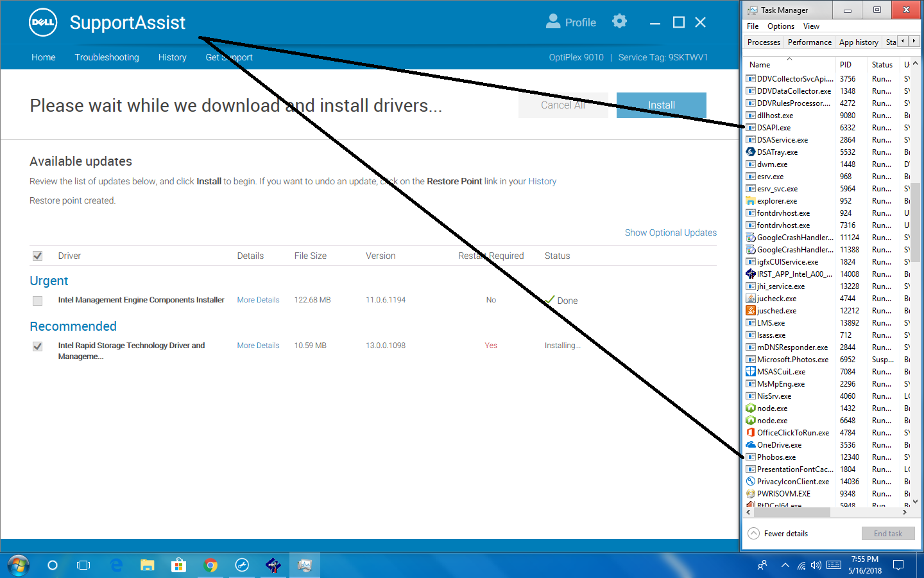The height and width of the screenshot is (578, 924).
Task: Click the jucheck.exe Java icon
Action: pos(750,299)
